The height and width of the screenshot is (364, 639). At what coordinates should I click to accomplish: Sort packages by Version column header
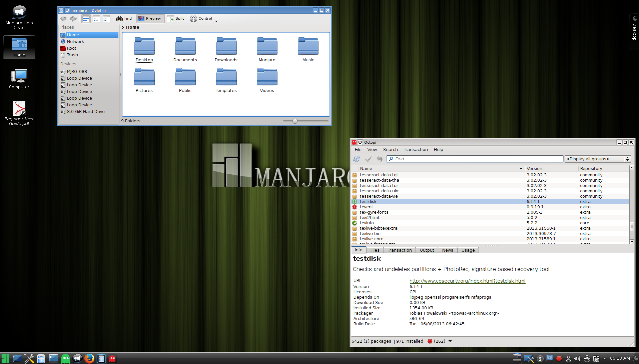552,169
